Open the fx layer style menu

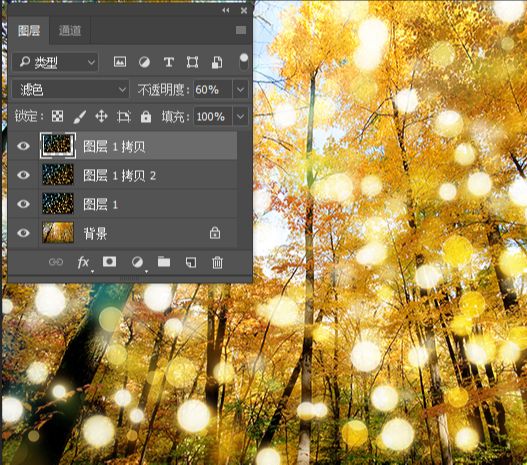click(x=83, y=262)
